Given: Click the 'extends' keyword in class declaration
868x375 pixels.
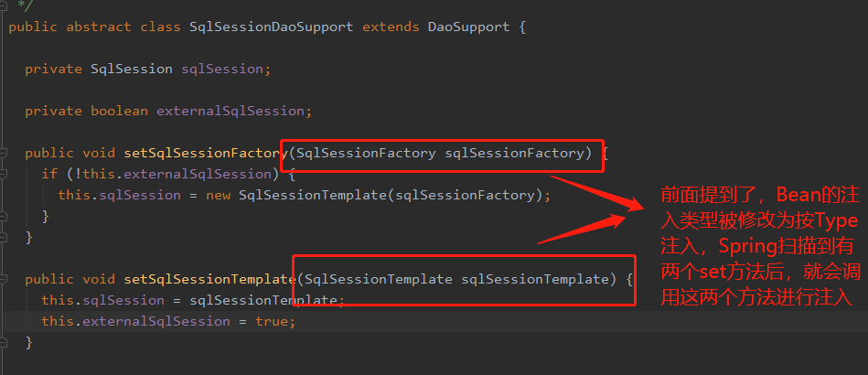Looking at the screenshot, I should [x=391, y=27].
